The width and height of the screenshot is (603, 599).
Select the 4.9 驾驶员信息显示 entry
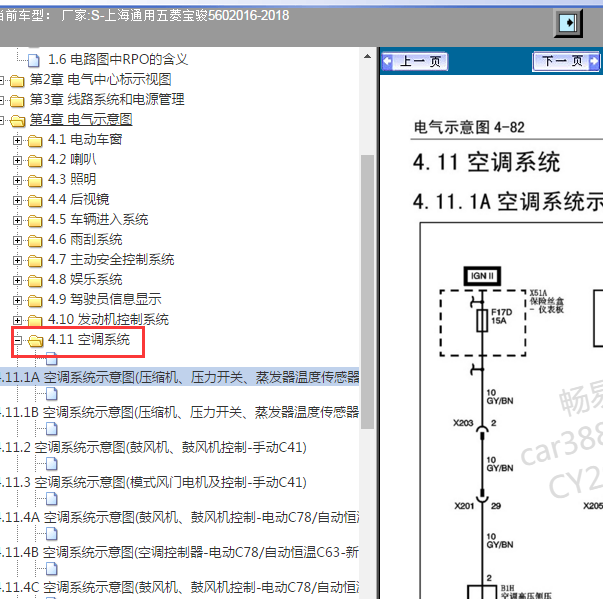(x=105, y=299)
